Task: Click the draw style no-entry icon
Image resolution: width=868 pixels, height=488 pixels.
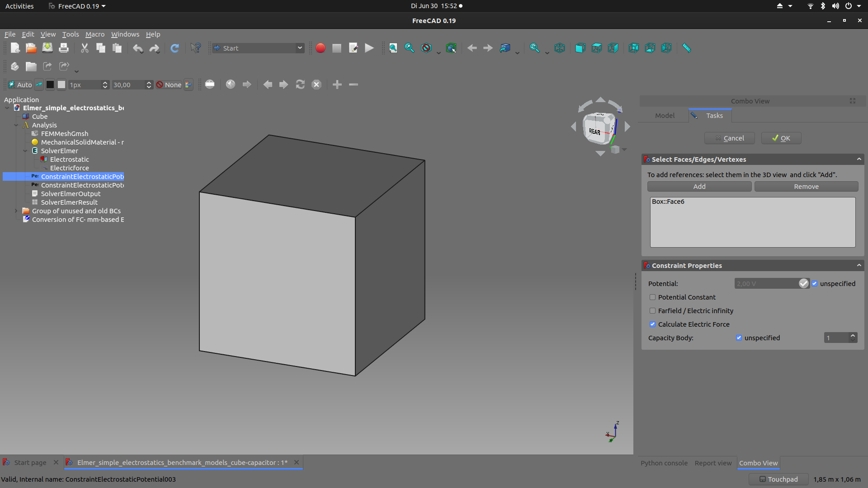Action: pyautogui.click(x=426, y=48)
